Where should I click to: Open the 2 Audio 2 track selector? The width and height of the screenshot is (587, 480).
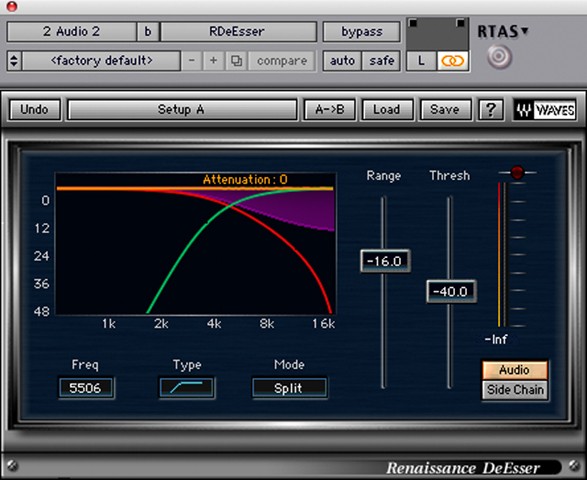coord(72,32)
